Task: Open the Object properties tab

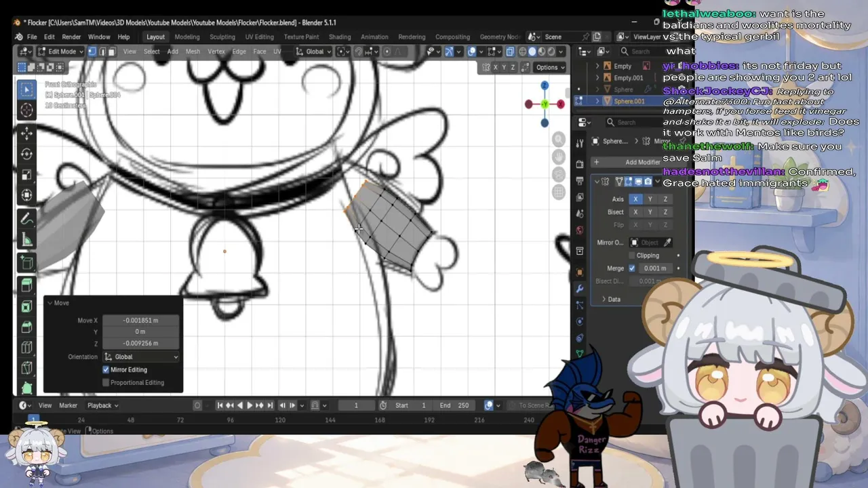Action: point(580,272)
